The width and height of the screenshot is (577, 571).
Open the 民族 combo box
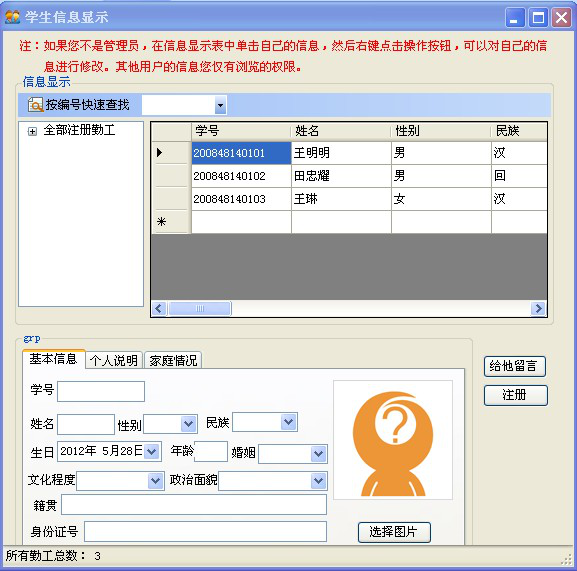288,422
